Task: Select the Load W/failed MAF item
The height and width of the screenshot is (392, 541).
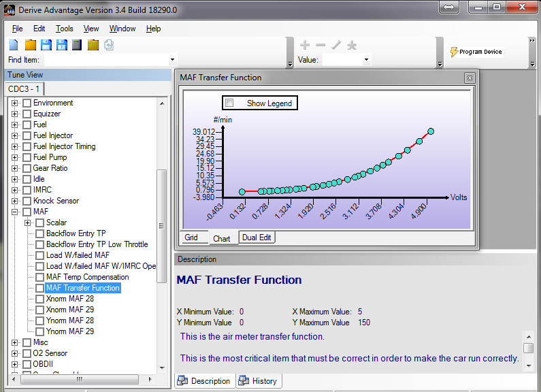Action: click(78, 255)
